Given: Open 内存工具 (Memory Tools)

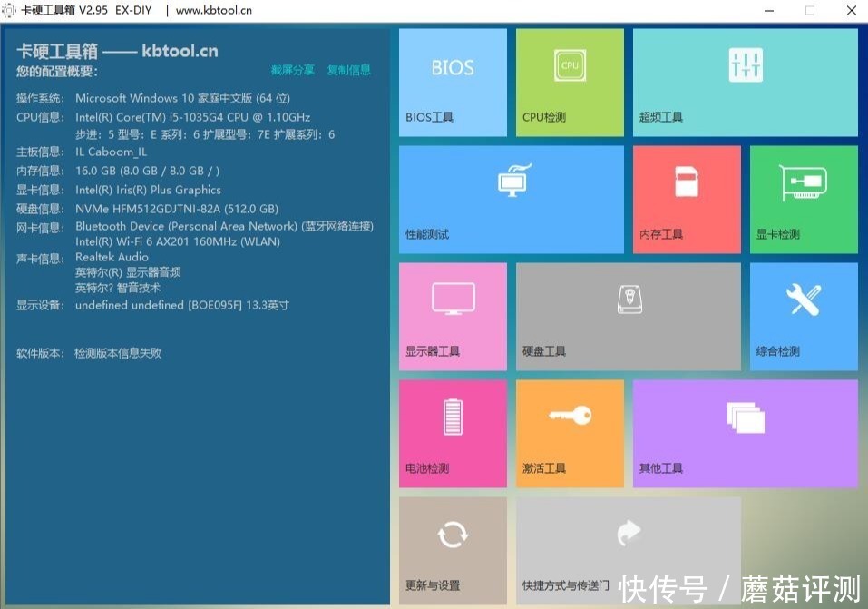Looking at the screenshot, I should (687, 199).
